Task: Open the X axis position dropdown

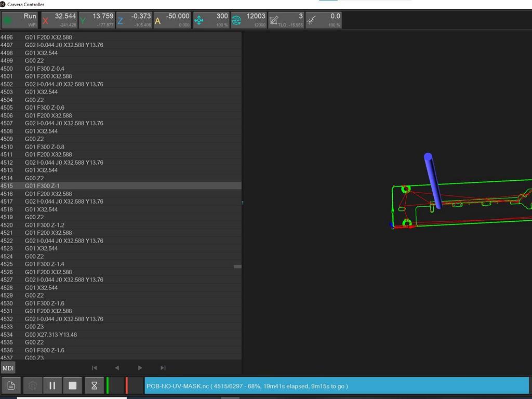Action: pos(59,20)
